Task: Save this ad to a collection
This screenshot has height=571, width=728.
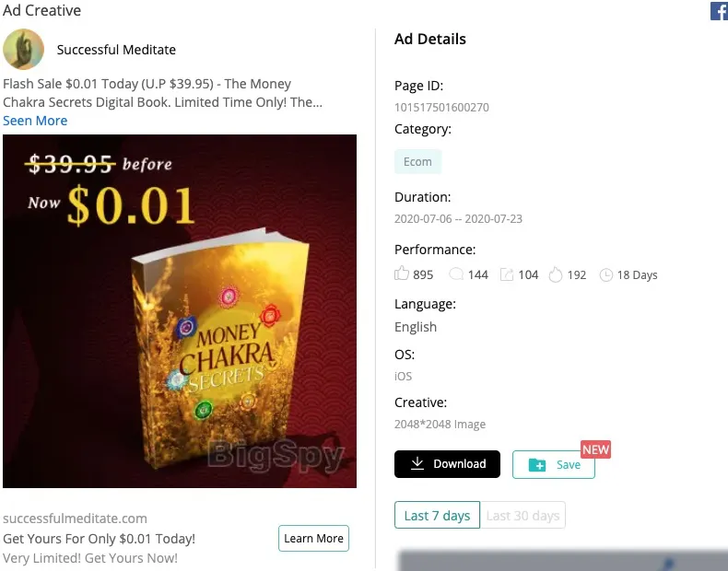Action: pos(554,465)
